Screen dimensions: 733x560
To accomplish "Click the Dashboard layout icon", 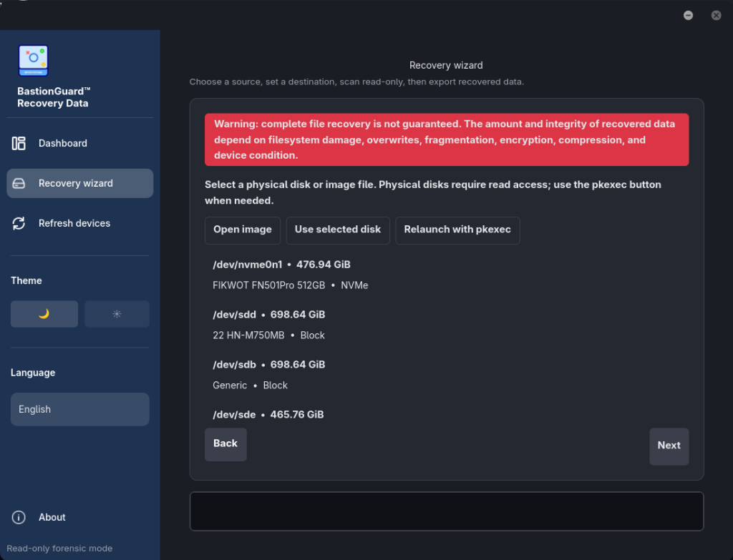I will coord(19,143).
